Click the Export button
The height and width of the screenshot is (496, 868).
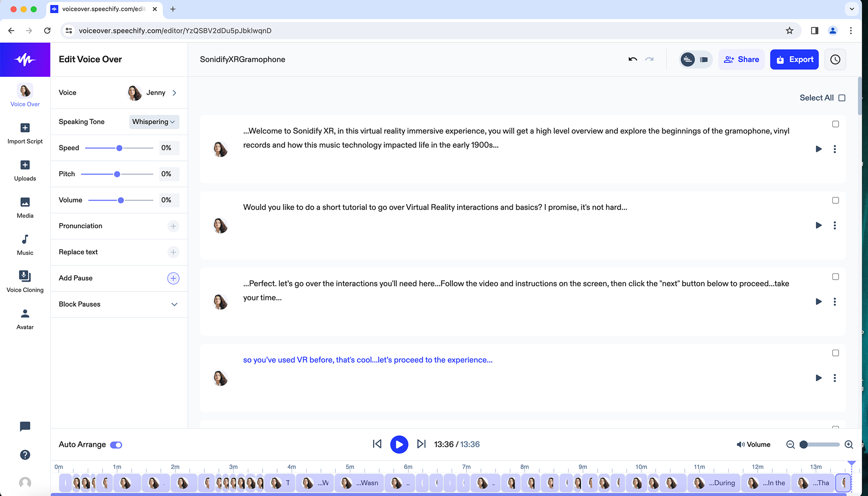coord(794,59)
